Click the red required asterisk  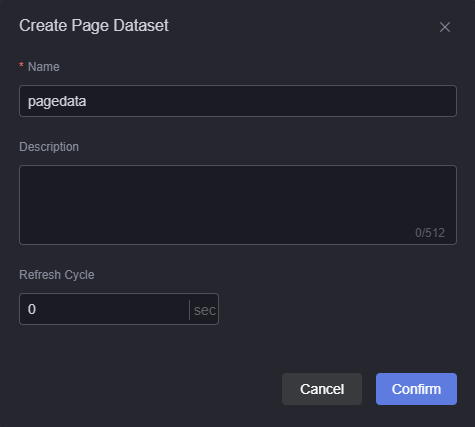pos(21,65)
